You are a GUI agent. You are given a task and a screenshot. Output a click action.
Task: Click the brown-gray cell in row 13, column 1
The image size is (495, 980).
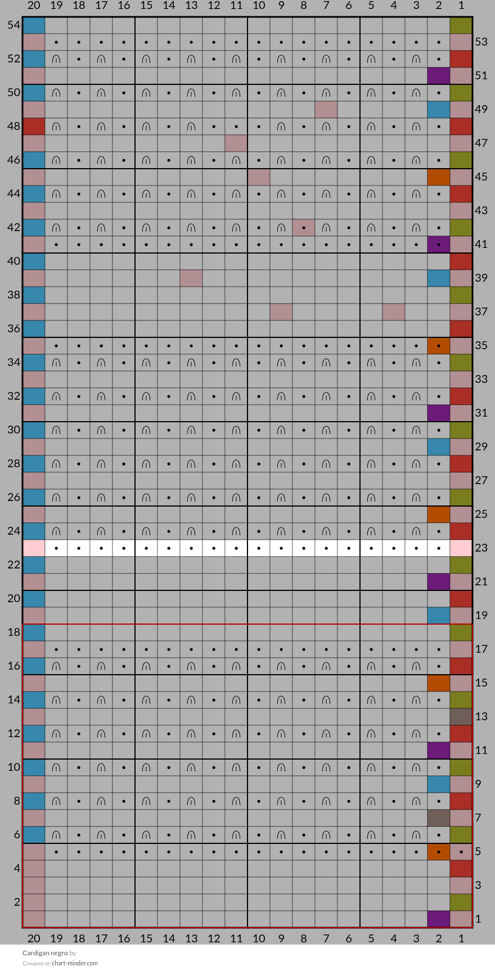pos(461,717)
